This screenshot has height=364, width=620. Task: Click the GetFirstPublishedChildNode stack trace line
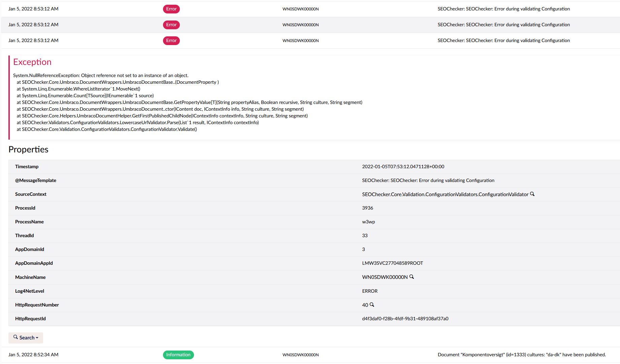click(x=162, y=116)
